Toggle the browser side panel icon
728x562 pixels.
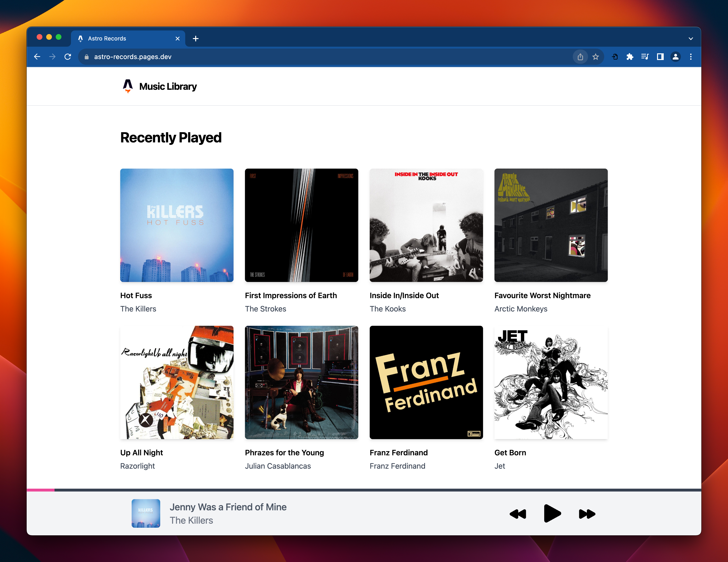coord(660,57)
